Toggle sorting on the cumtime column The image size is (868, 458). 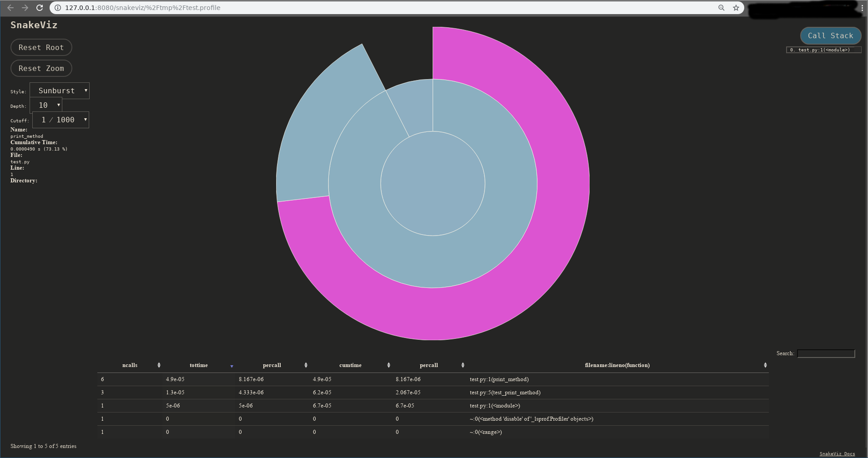click(388, 364)
